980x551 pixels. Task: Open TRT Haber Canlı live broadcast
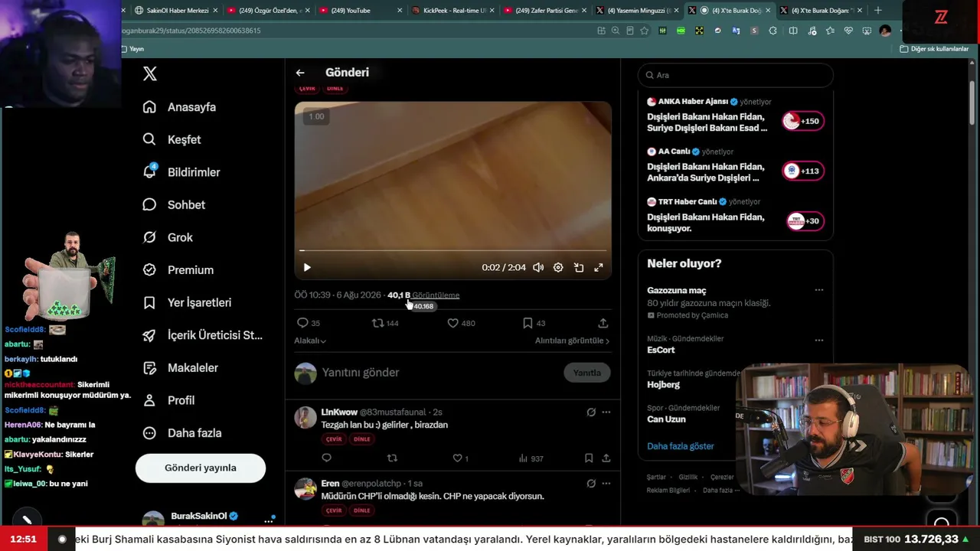coord(735,215)
